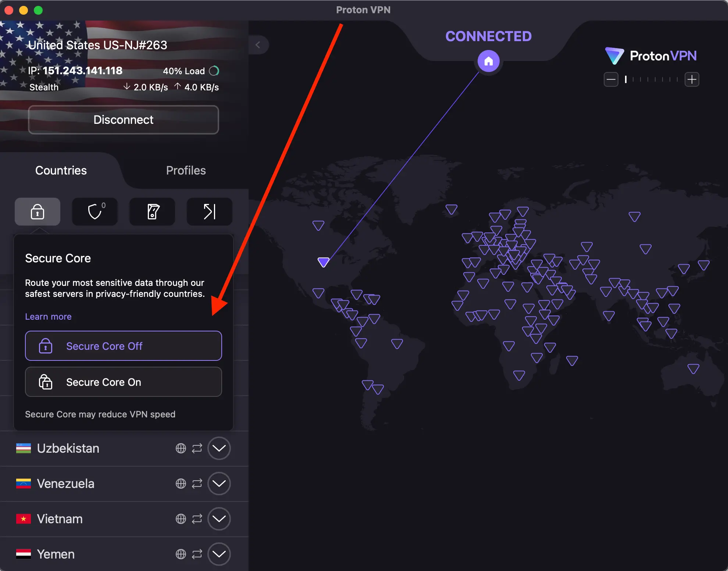Expand the Uzbekistan server list
This screenshot has width=728, height=571.
(x=219, y=449)
